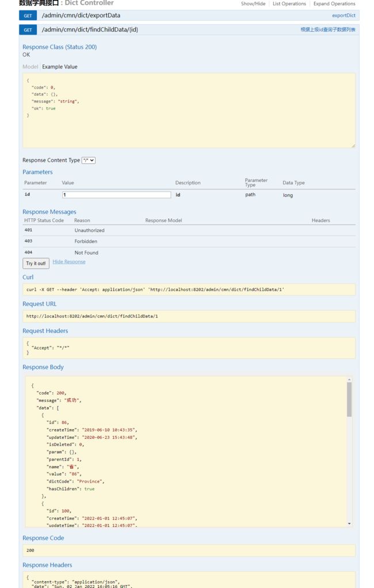Image resolution: width=374 pixels, height=588 pixels.
Task: Click data type 'long' text
Action: [x=288, y=195]
